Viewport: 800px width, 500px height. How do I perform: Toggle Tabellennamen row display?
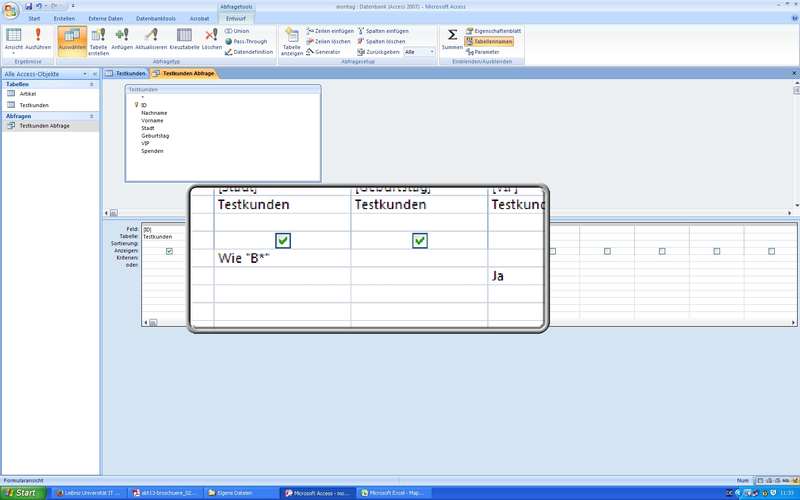pos(489,41)
